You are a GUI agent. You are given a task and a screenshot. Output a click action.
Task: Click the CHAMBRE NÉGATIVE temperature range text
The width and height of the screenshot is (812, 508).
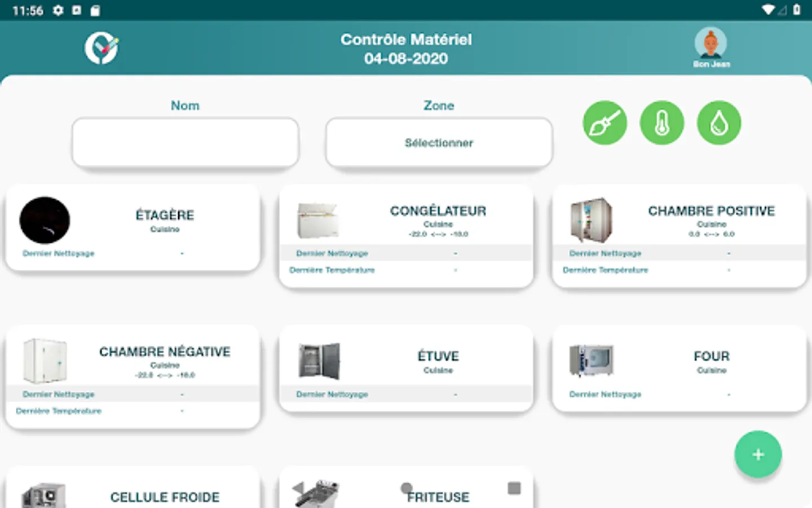165,375
